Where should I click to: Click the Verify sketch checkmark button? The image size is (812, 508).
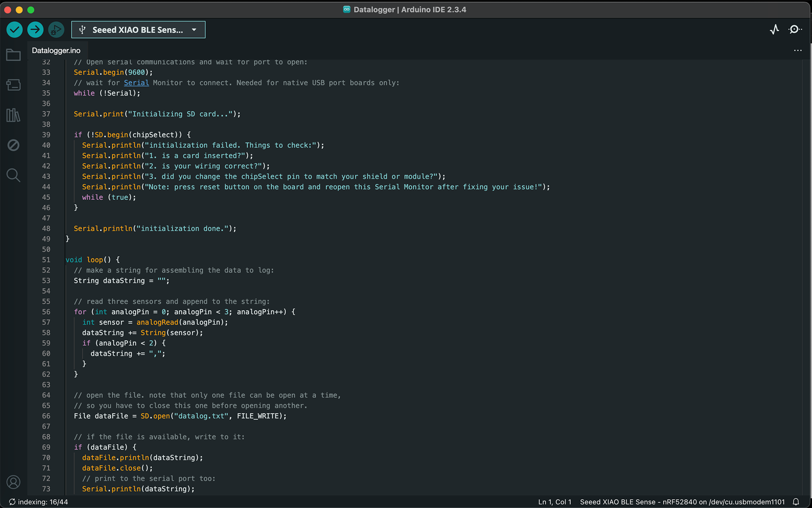14,30
